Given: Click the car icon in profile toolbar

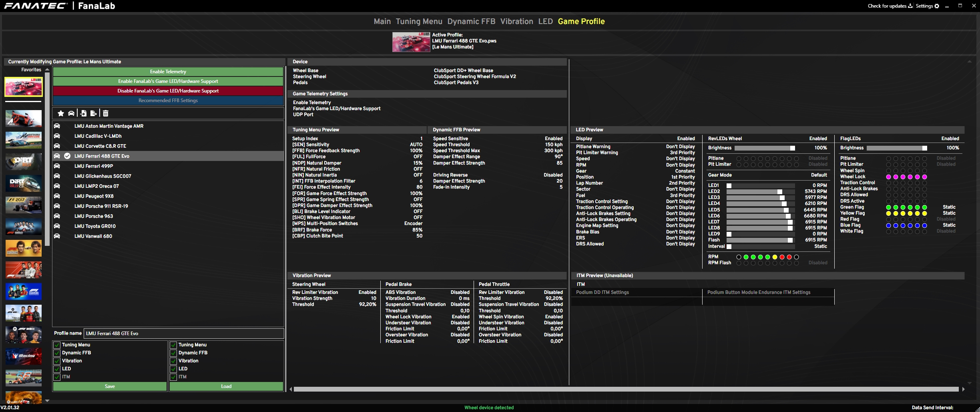Looking at the screenshot, I should [71, 113].
